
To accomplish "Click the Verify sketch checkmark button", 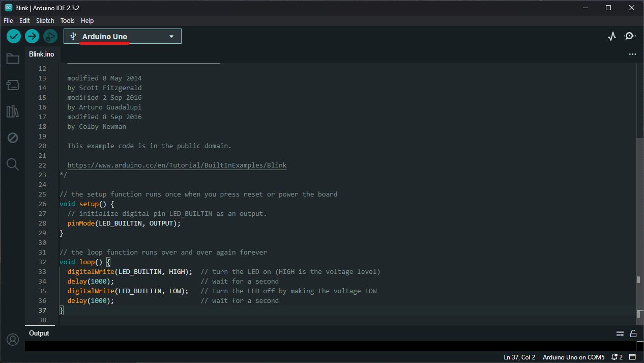I will 14,36.
